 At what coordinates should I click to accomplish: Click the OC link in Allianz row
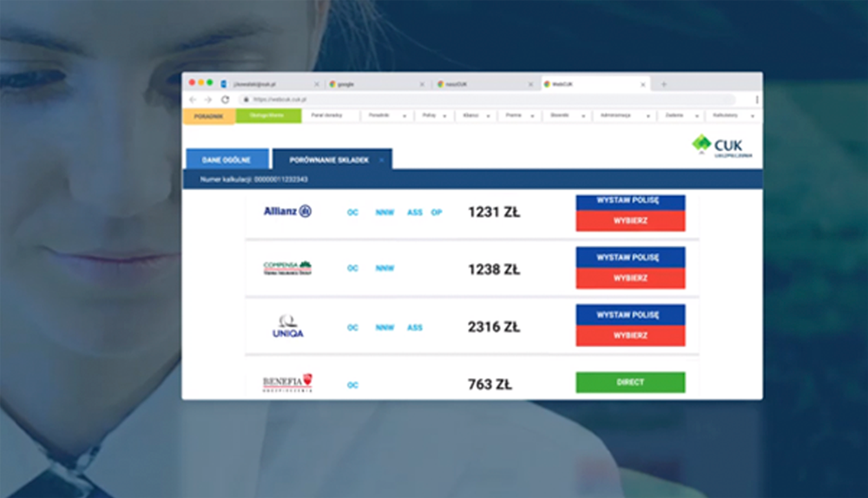pyautogui.click(x=352, y=213)
